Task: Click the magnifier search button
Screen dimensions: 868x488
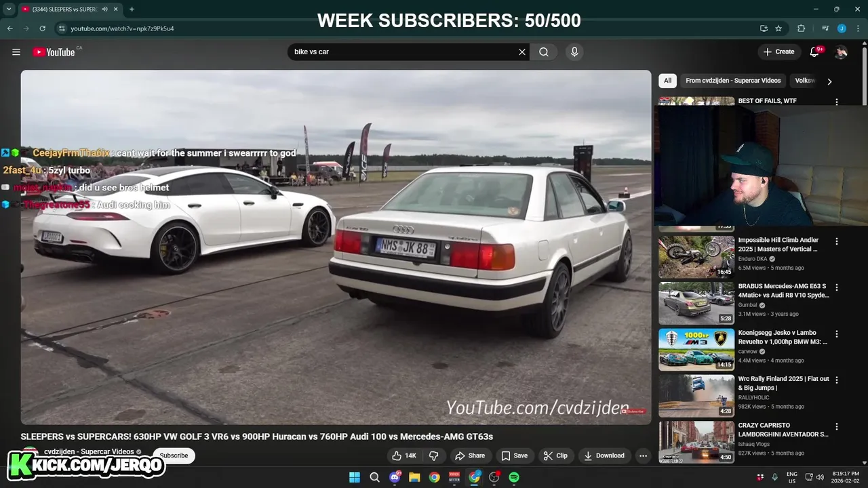Action: 544,52
